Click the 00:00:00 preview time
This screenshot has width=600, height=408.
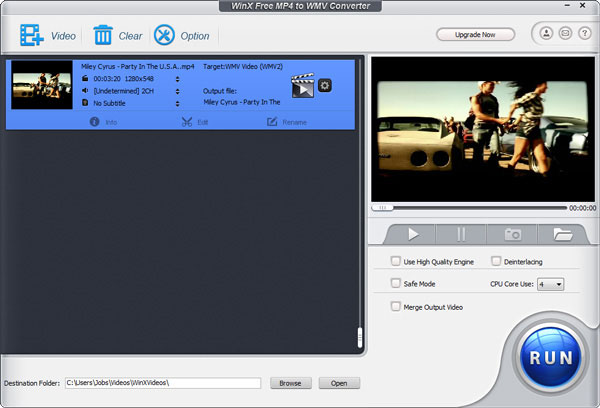pos(582,208)
